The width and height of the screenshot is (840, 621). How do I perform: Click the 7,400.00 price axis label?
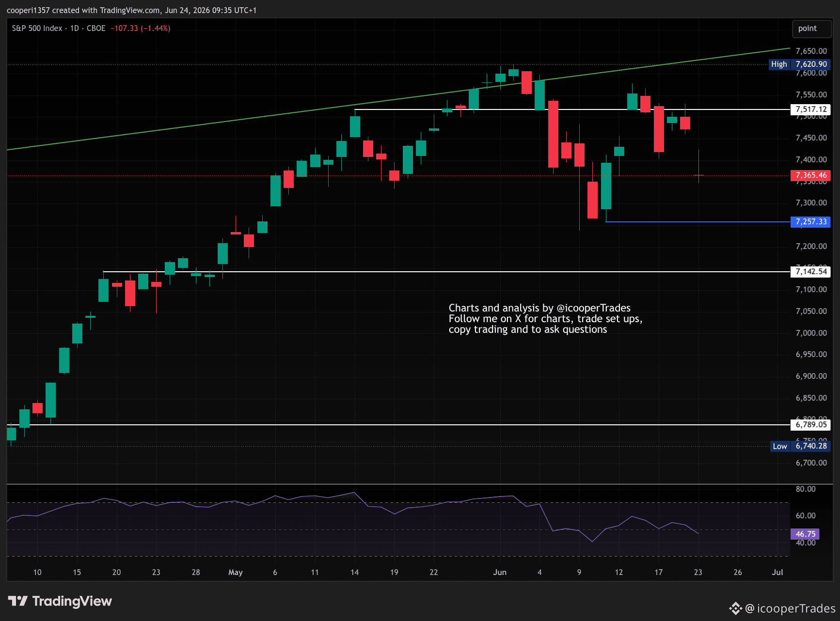tap(811, 159)
